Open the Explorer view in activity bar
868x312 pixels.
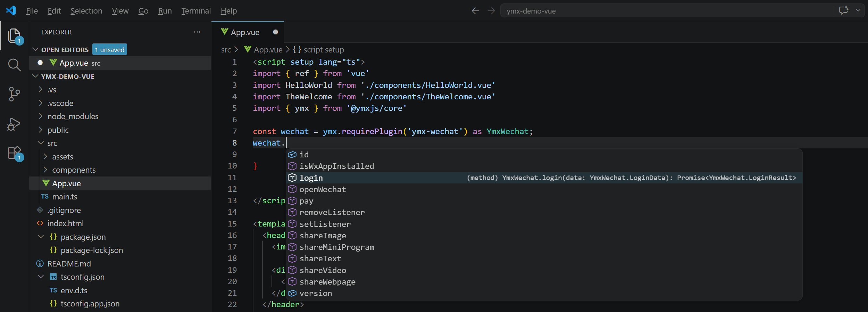click(14, 36)
